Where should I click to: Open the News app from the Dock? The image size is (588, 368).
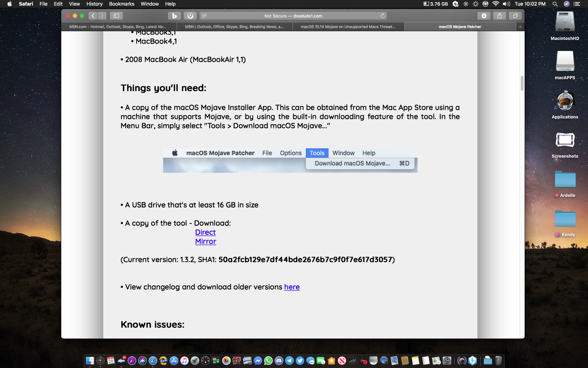click(342, 360)
